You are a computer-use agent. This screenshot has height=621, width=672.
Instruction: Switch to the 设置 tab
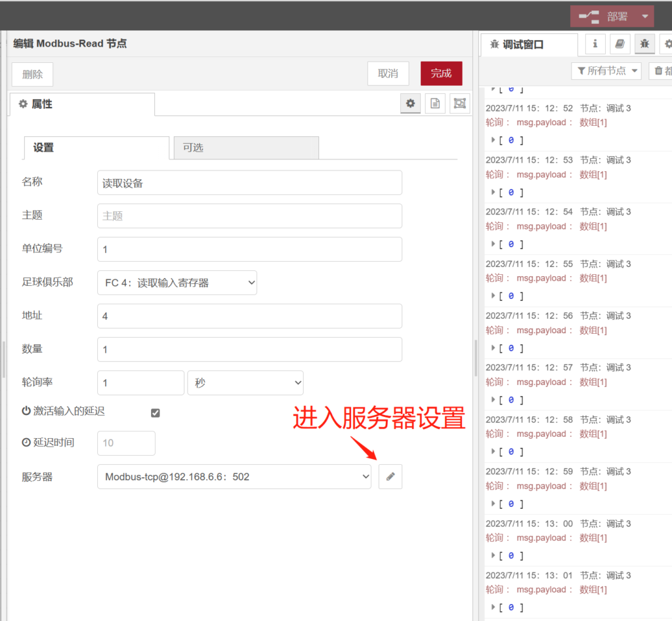[96, 148]
